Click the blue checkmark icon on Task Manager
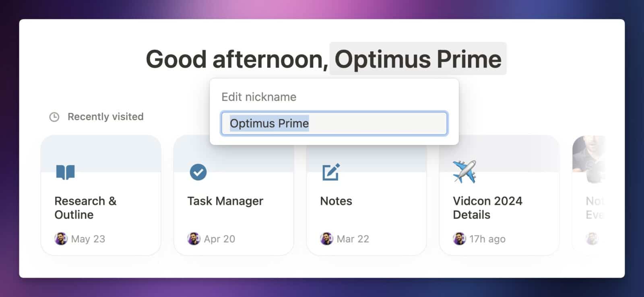This screenshot has height=297, width=644. pos(198,172)
